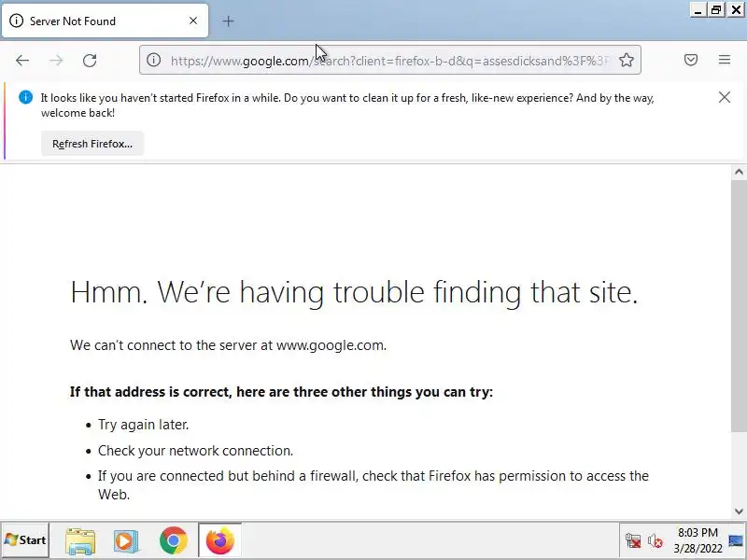Click the 'Try again later.' bullet

144,425
